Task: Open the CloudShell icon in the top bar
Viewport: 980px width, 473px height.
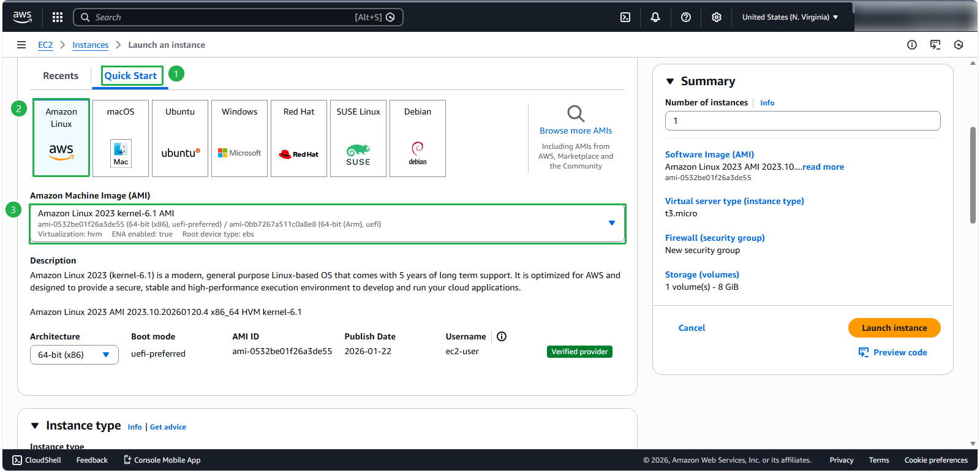Action: pyautogui.click(x=625, y=17)
